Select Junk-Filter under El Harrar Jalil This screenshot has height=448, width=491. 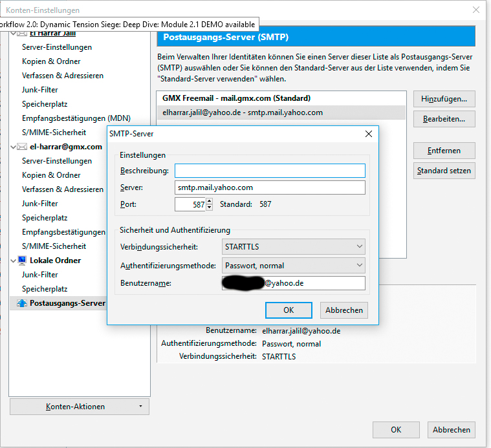(x=39, y=90)
